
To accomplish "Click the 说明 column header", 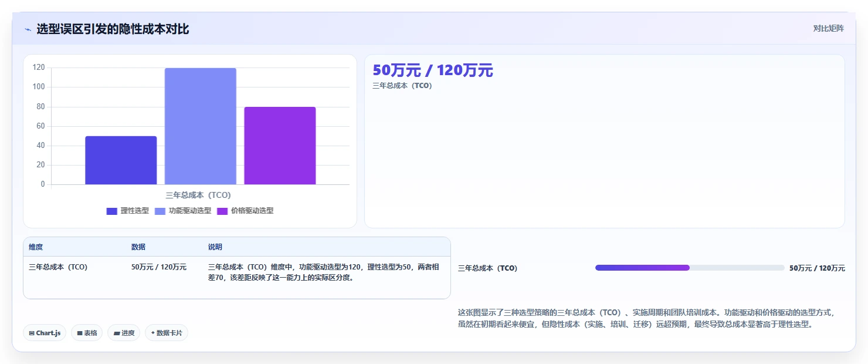I will [x=215, y=247].
